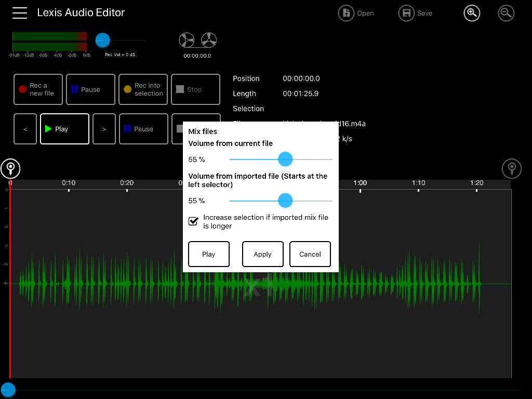Cancel the Mix files dialog

coord(310,254)
